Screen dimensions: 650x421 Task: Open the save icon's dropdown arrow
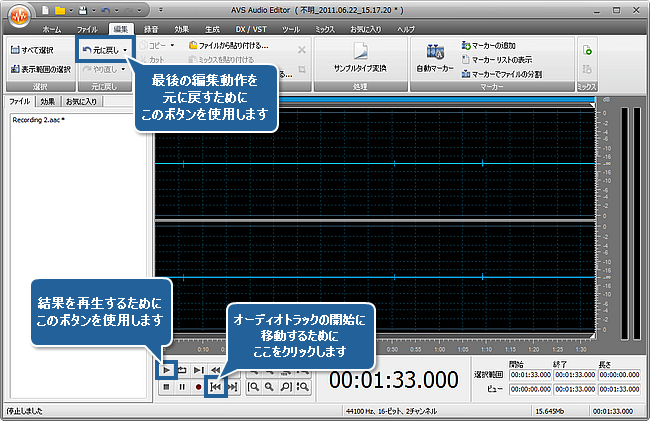pos(94,10)
